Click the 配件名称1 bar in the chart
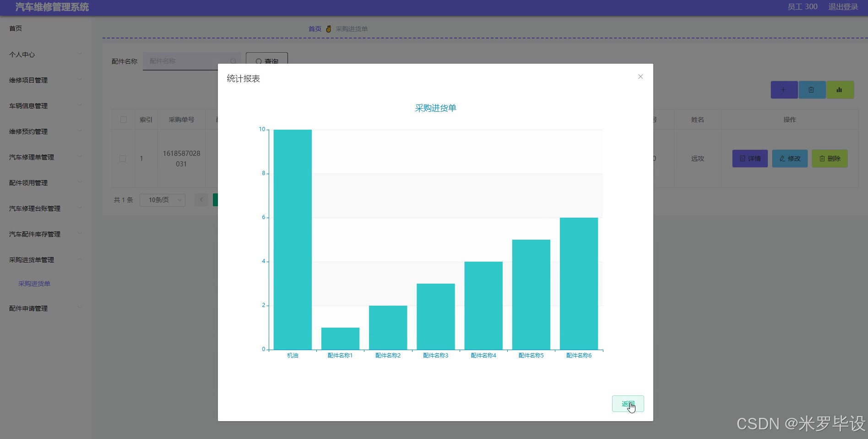Image resolution: width=868 pixels, height=439 pixels. coord(340,339)
